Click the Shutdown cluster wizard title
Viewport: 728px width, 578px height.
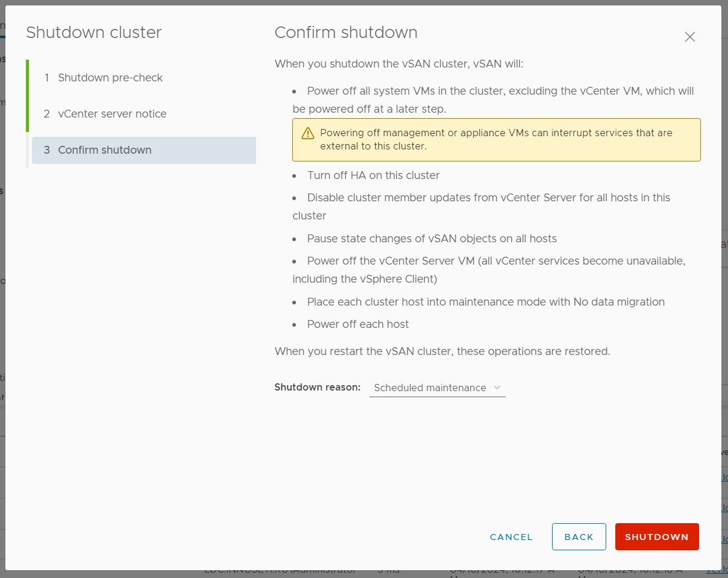click(x=93, y=33)
